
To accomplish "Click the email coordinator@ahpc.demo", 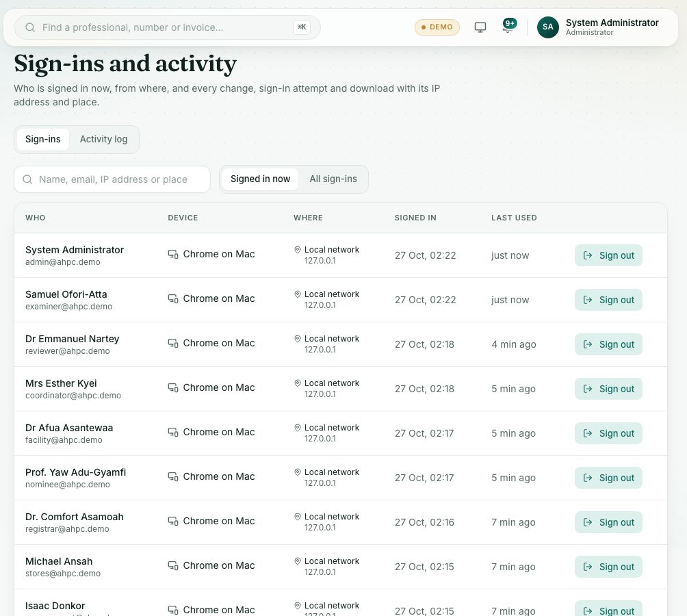I will [x=73, y=396].
